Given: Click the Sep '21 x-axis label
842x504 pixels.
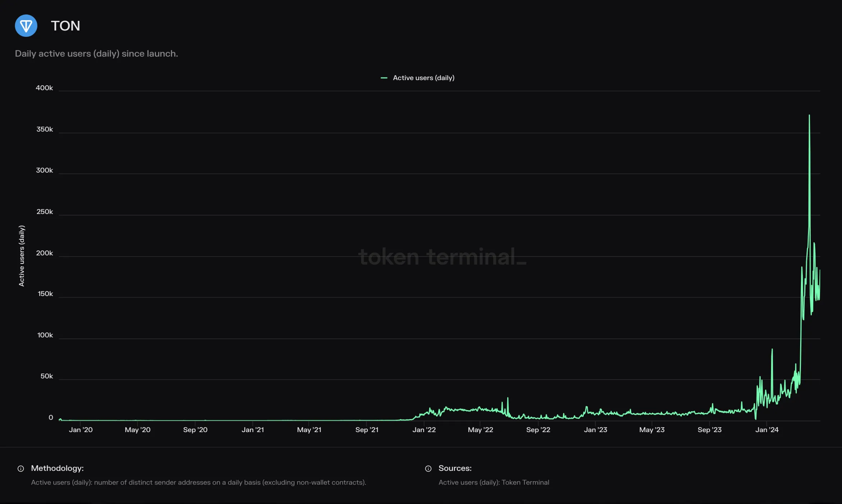Looking at the screenshot, I should 367,430.
